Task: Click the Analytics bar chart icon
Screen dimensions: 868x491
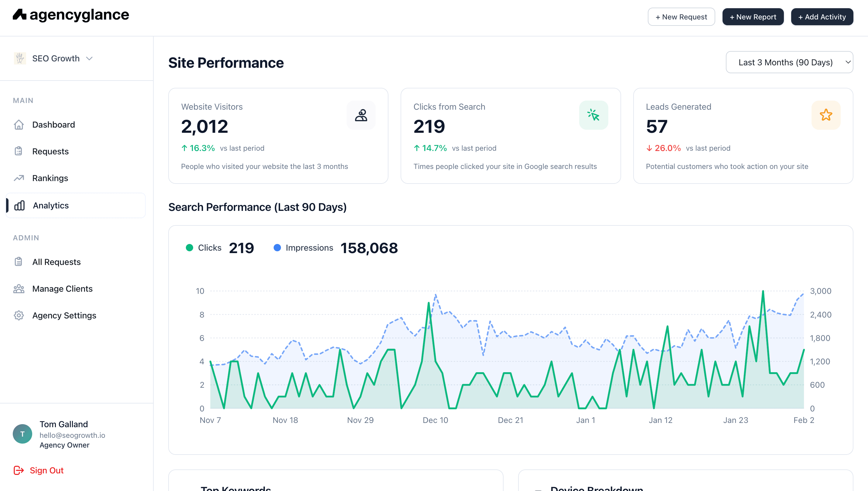Action: [19, 205]
